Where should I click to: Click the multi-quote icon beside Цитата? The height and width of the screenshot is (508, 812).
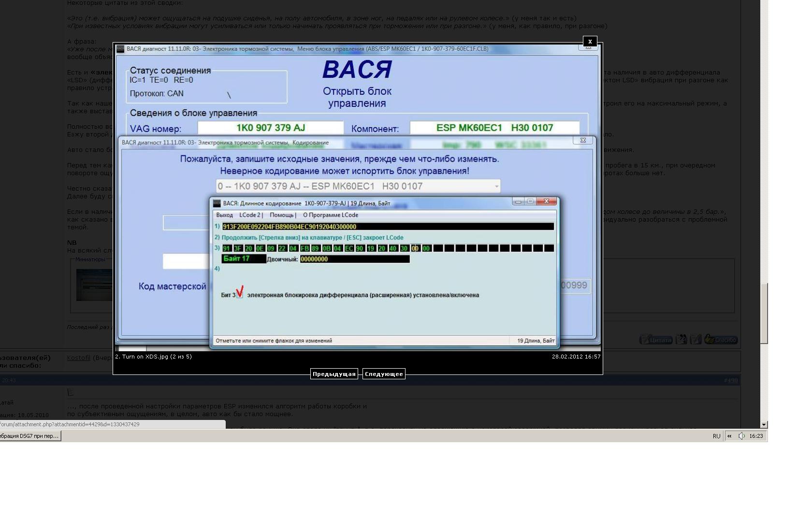point(681,340)
